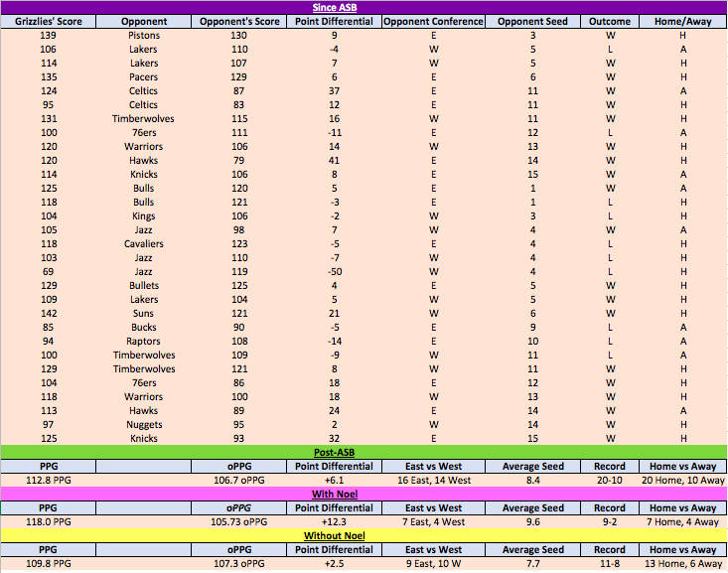Click the opponent's score value "87"

coord(238,91)
